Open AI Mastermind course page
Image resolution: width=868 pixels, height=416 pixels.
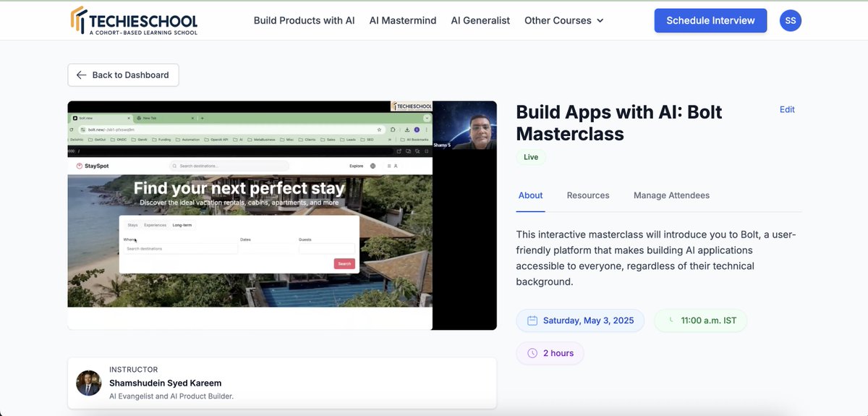coord(403,20)
